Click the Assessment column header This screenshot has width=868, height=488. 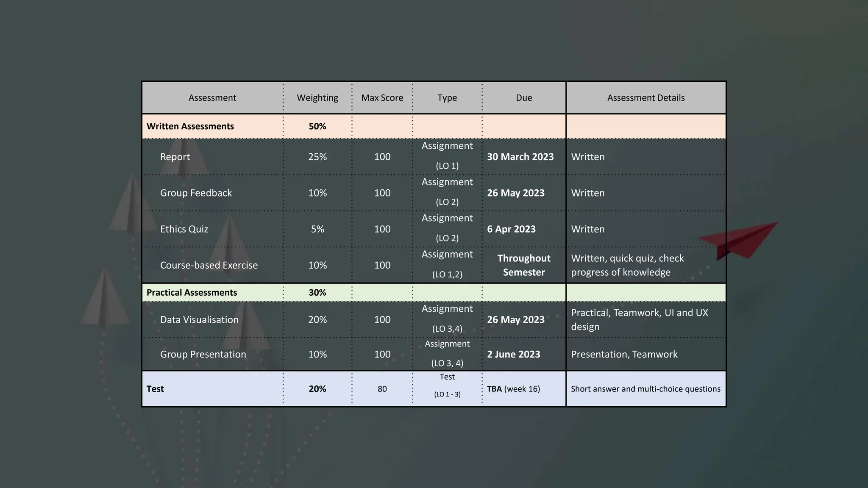tap(212, 98)
